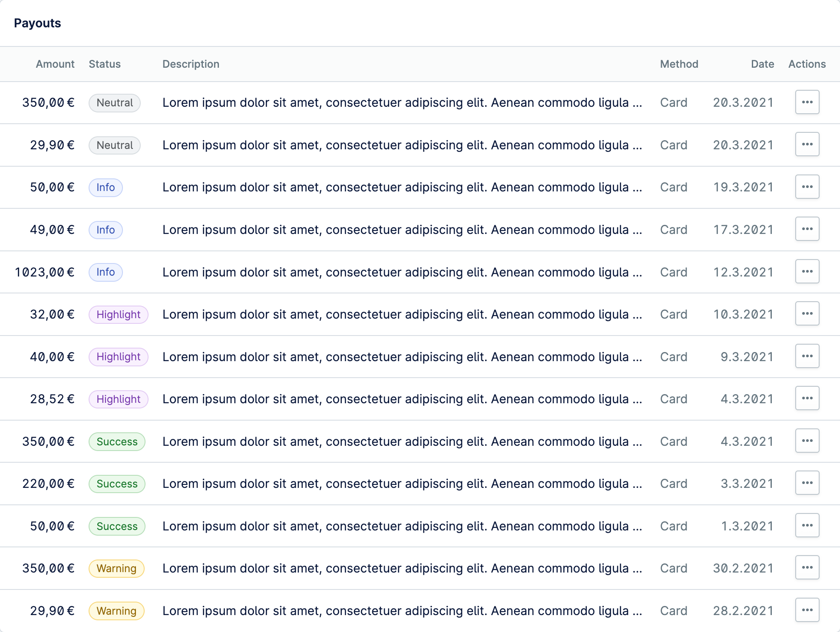Click the Status column header
This screenshot has width=840, height=632.
pos(105,64)
